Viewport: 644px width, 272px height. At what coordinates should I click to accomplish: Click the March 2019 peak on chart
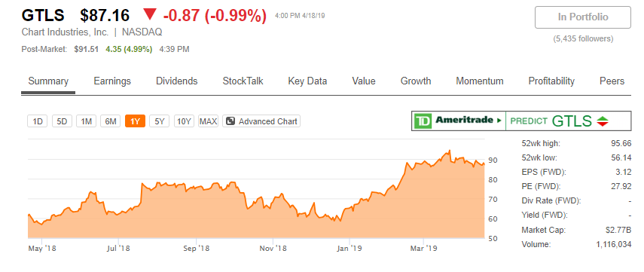tap(450, 151)
